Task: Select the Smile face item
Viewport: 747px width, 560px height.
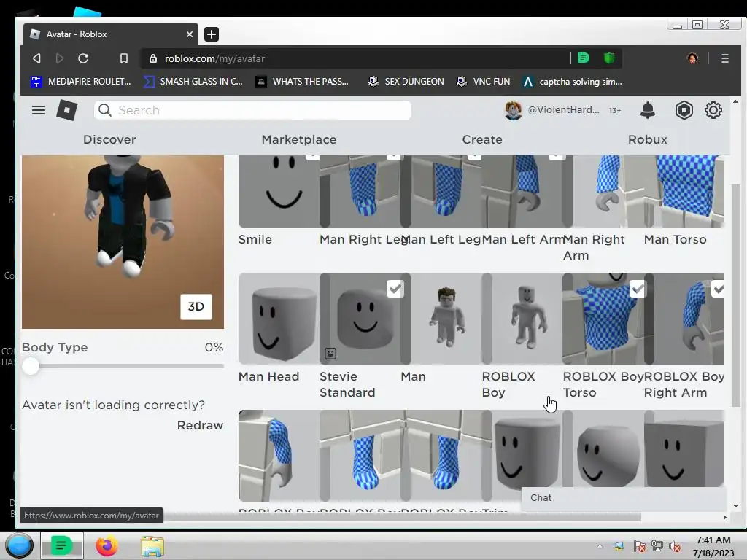Action: (x=279, y=191)
